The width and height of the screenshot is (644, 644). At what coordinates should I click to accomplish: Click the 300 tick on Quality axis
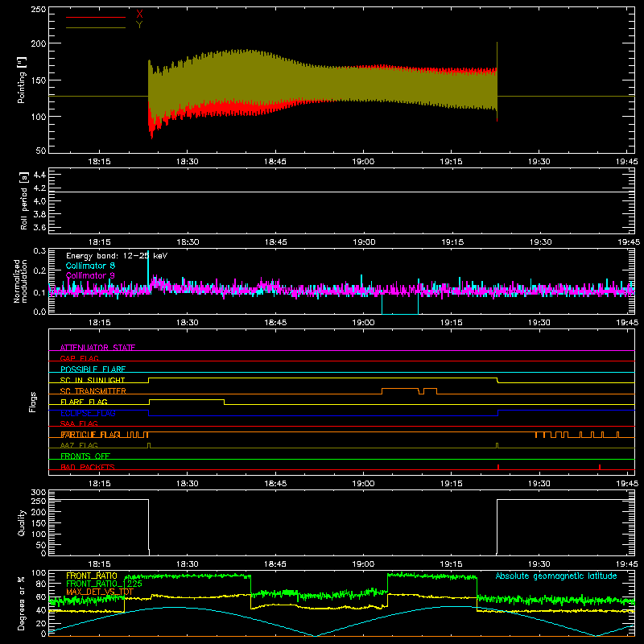pos(39,493)
